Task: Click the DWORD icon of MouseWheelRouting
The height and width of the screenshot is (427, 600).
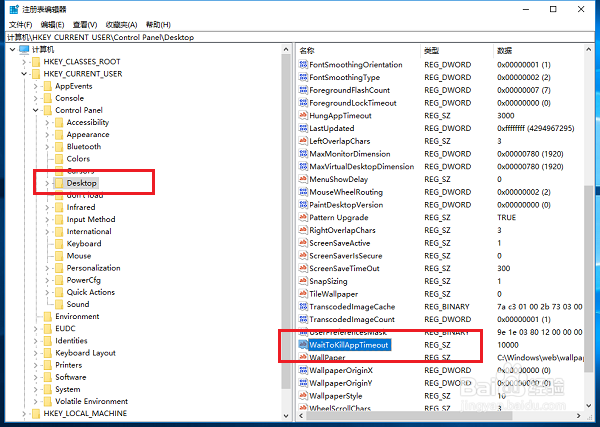Action: [x=303, y=192]
